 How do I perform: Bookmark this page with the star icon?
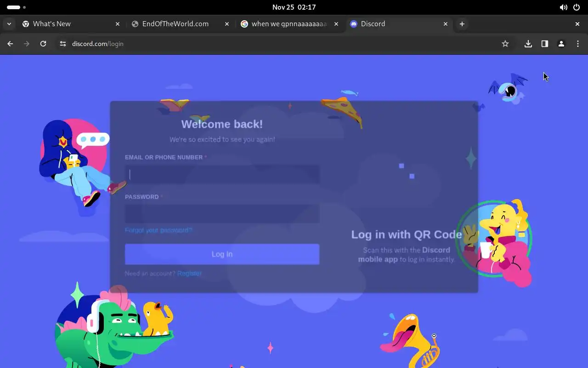pos(505,44)
